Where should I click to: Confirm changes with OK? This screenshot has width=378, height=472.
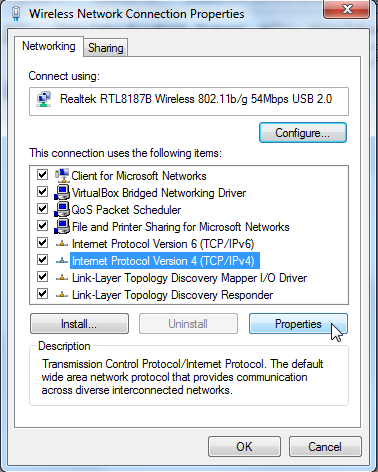coord(244,447)
